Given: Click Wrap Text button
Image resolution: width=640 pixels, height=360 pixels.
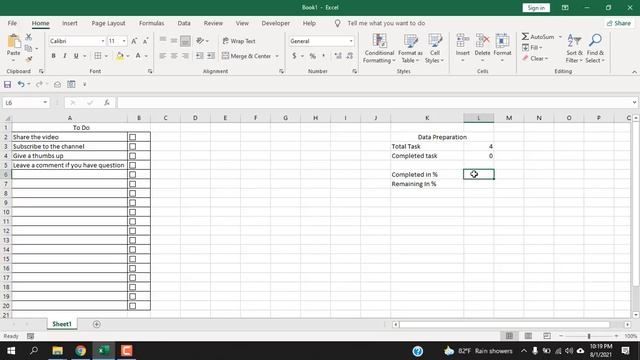Looking at the screenshot, I should (239, 41).
